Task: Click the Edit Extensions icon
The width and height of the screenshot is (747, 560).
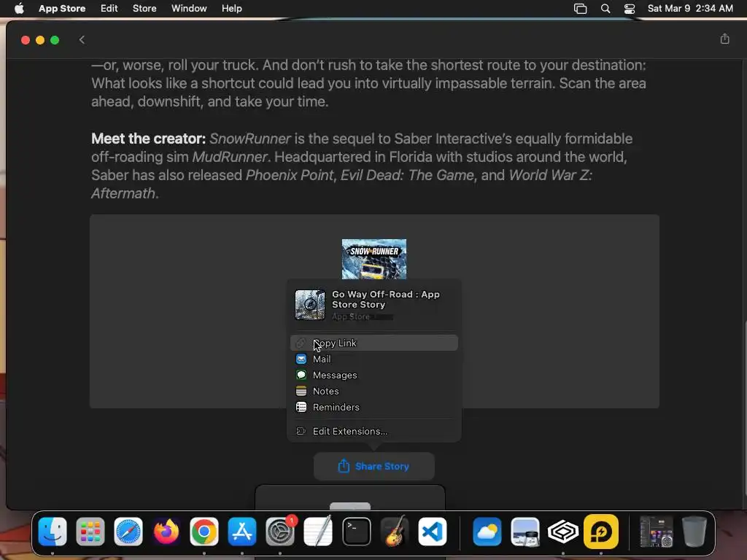Action: click(x=301, y=432)
